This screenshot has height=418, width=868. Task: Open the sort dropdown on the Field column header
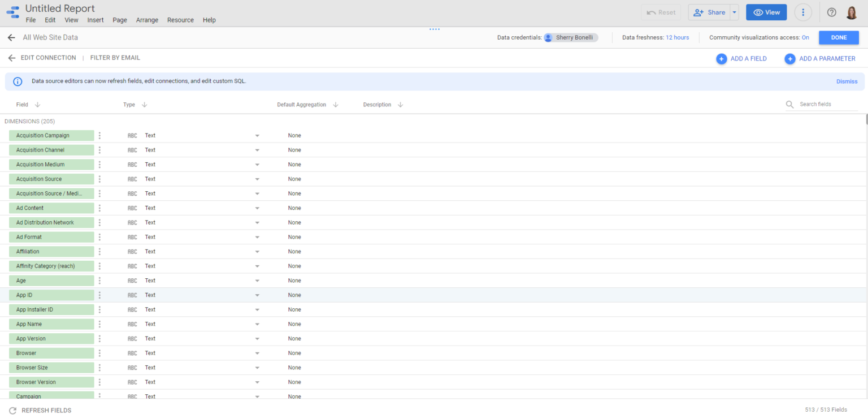37,104
